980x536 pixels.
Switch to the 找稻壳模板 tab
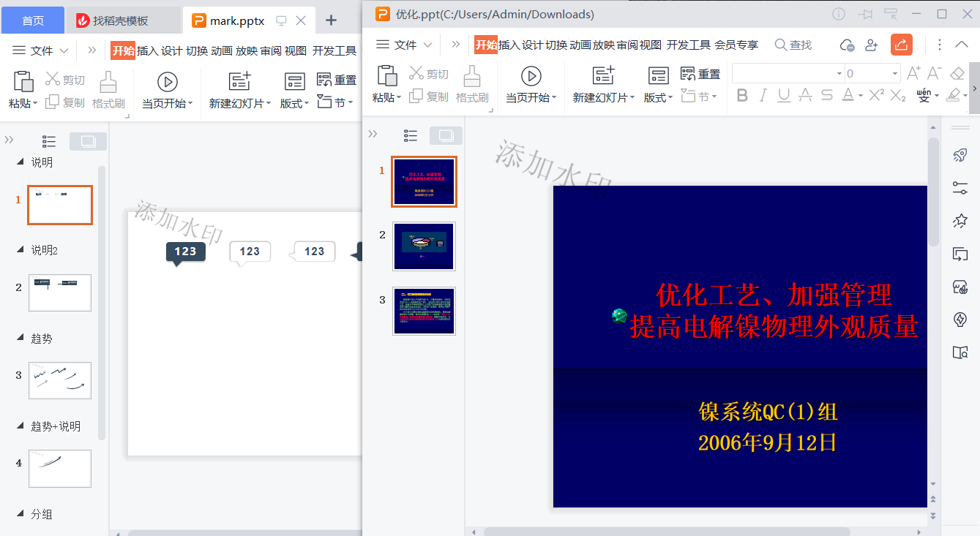pos(124,20)
